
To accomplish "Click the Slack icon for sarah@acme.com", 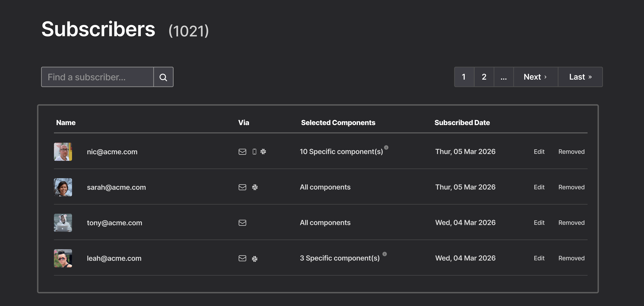I will [x=255, y=187].
